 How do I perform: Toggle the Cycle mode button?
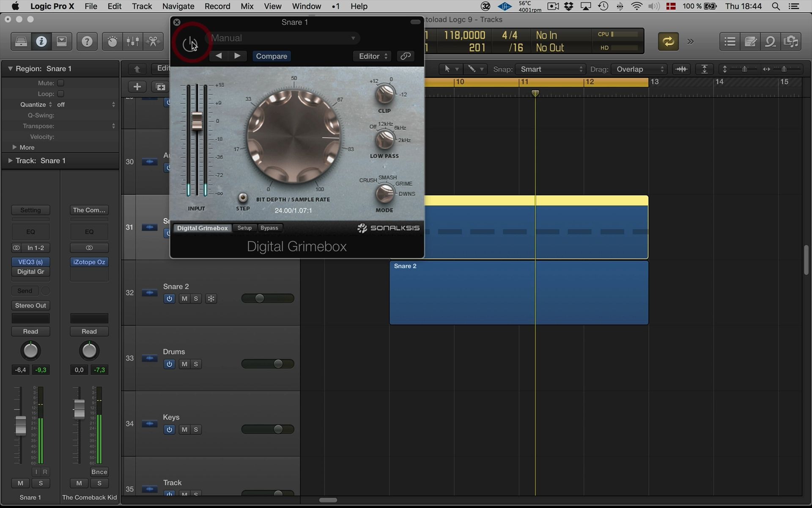(x=668, y=41)
